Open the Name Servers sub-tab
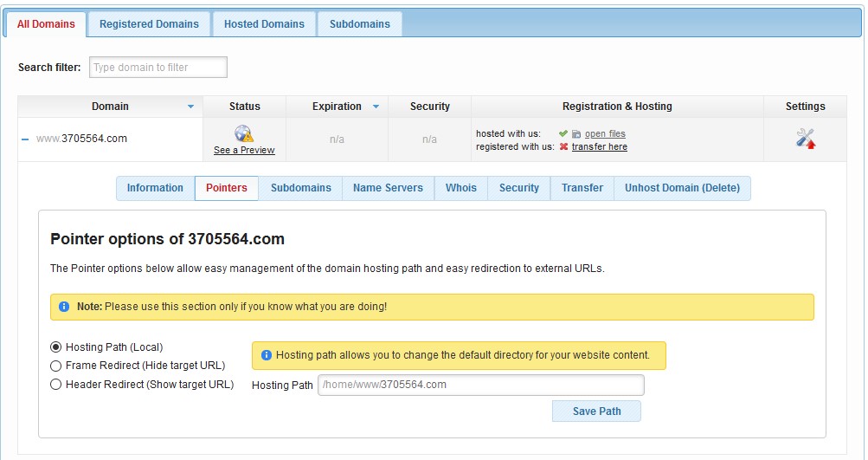This screenshot has height=460, width=868. (388, 188)
